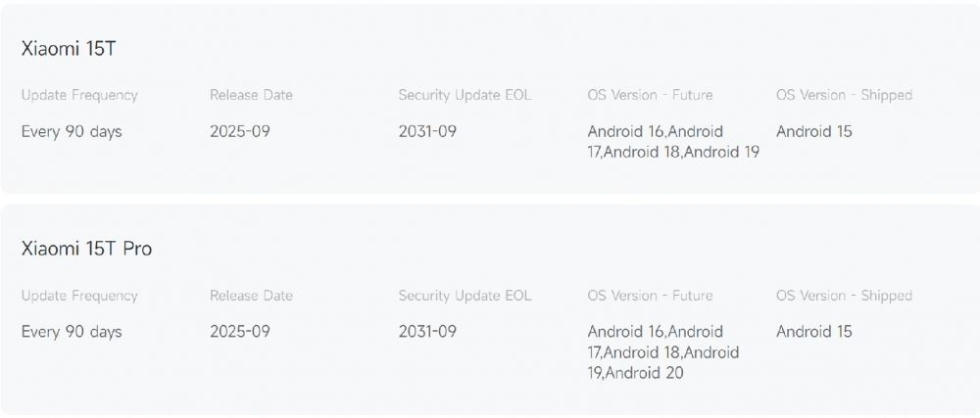Click Update Frequency label in Xiaomi 15T card
Screen dimensions: 980x418
tap(79, 95)
